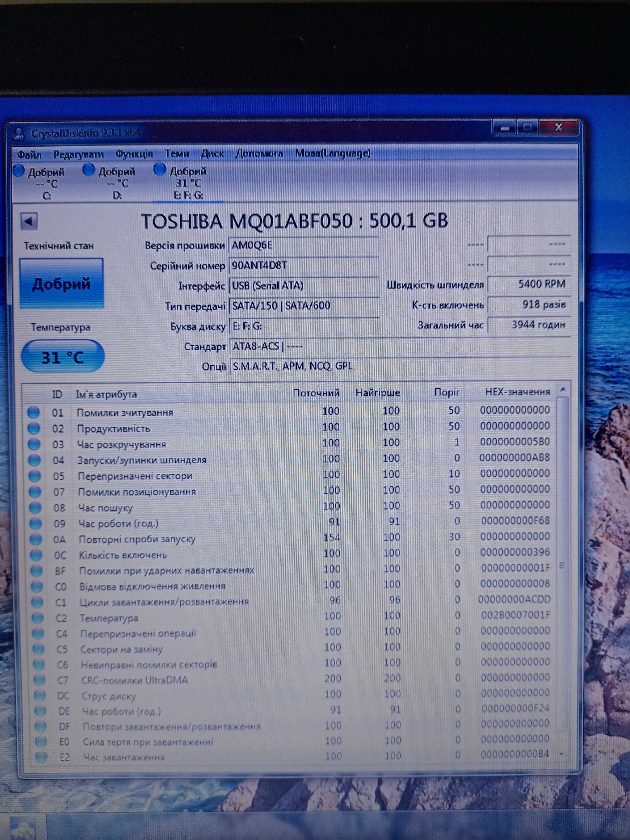Screen dimensions: 630x840
Task: Click the status dot for attribute C4
Action: (38, 633)
